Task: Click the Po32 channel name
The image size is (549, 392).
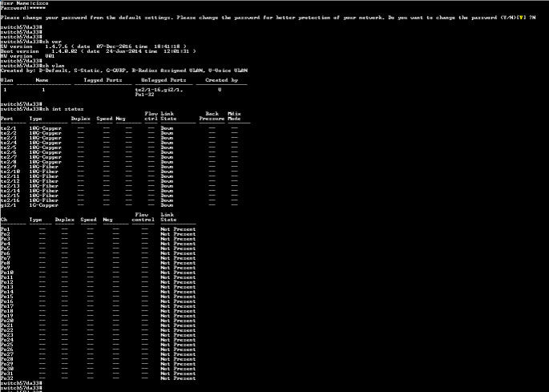Action: (x=7, y=378)
